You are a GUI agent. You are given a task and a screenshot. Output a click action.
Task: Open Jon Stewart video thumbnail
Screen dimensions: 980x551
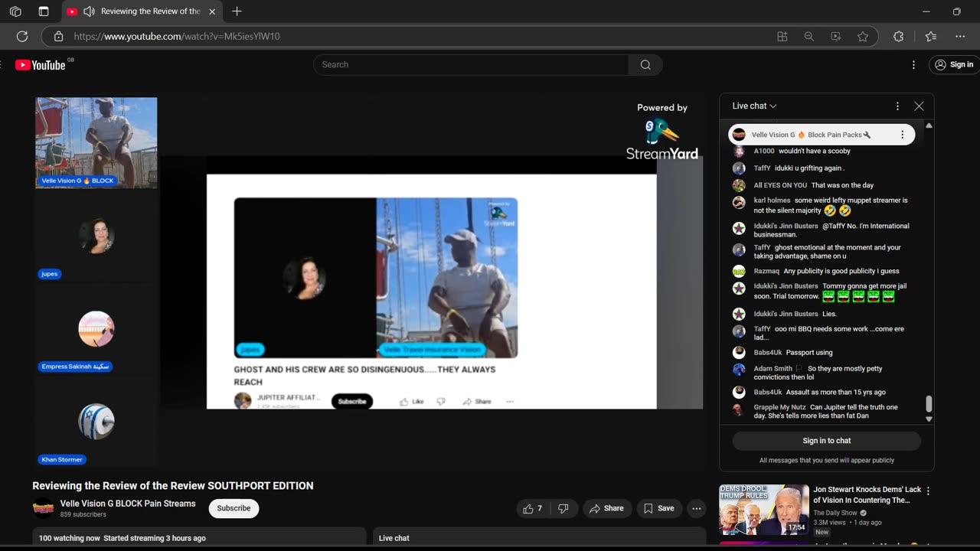pos(764,510)
